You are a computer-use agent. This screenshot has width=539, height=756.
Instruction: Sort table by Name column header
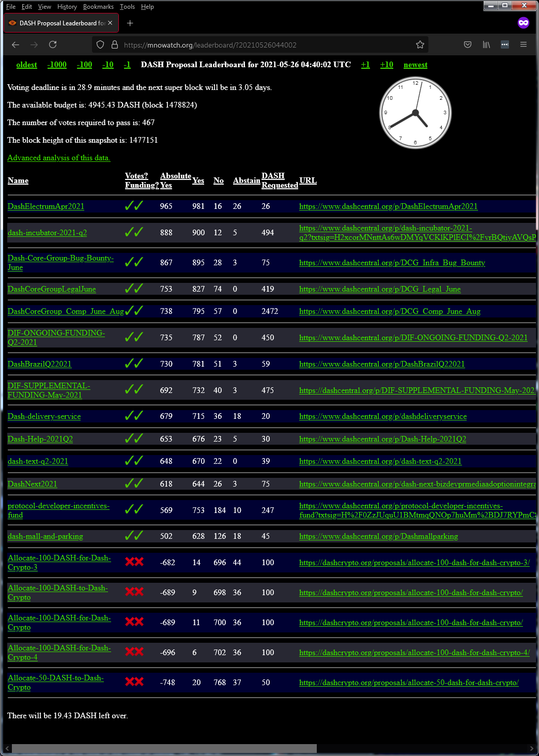pos(18,180)
